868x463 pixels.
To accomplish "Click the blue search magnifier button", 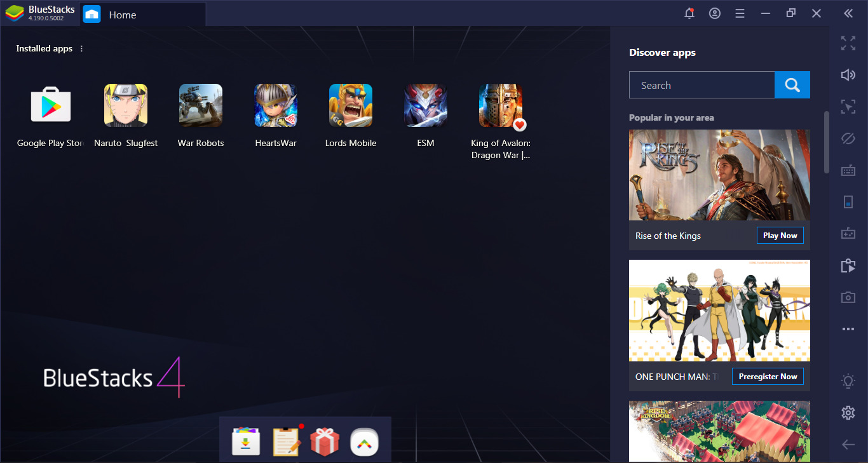I will coord(792,85).
